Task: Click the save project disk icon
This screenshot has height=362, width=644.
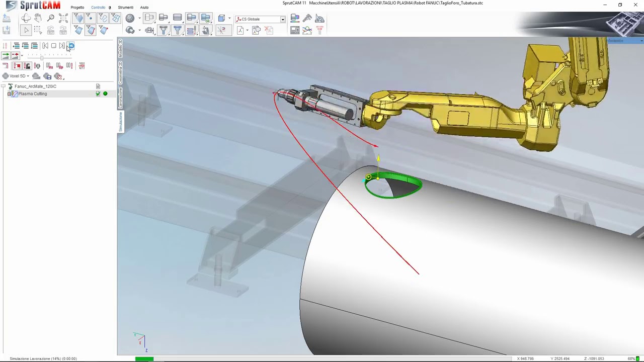Action: click(7, 30)
